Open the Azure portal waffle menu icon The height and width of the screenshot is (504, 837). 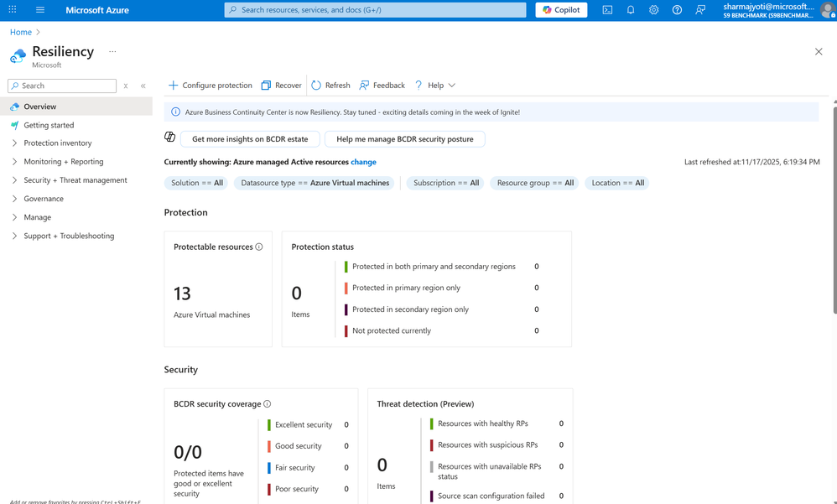(x=13, y=9)
